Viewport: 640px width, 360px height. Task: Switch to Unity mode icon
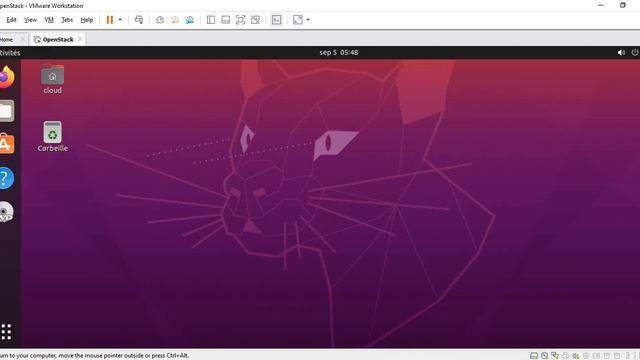[255, 20]
